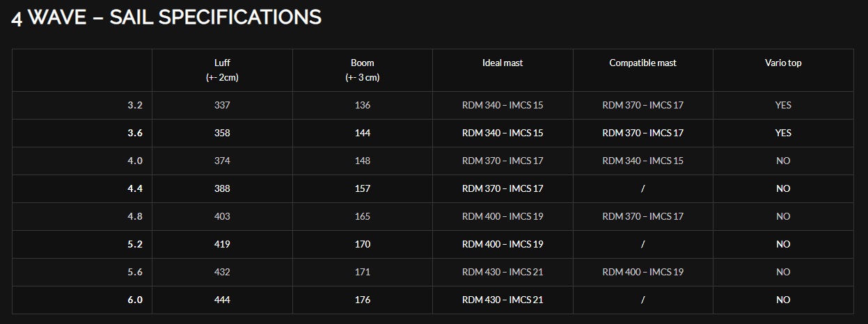Image resolution: width=868 pixels, height=324 pixels.
Task: Click the YES vario top cell for 3.2
Action: pos(782,105)
